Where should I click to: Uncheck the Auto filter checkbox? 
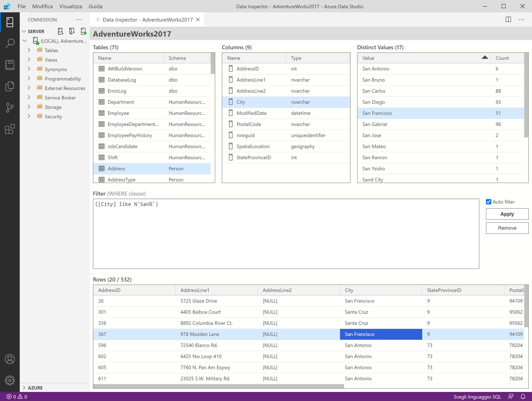[488, 202]
